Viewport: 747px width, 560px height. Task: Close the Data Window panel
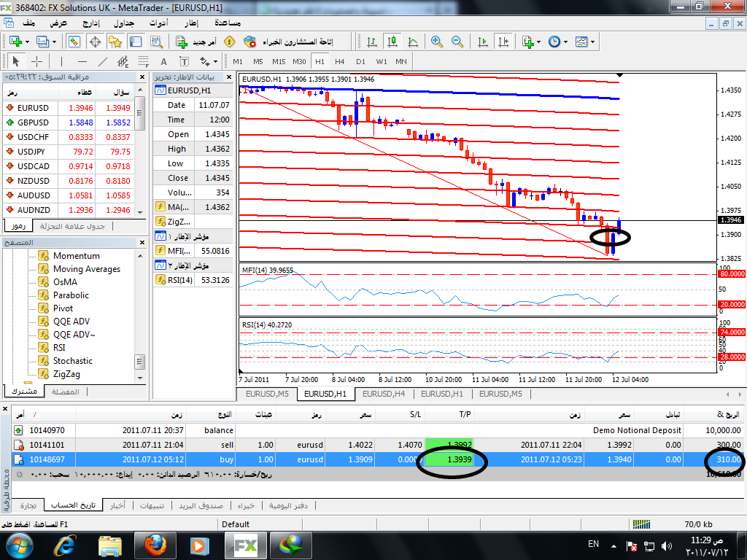[x=229, y=77]
